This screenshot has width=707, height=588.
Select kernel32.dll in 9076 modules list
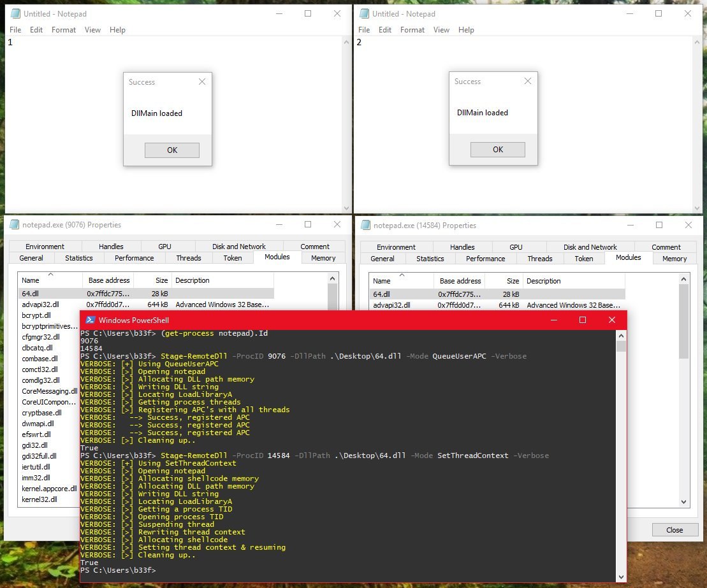pos(40,499)
